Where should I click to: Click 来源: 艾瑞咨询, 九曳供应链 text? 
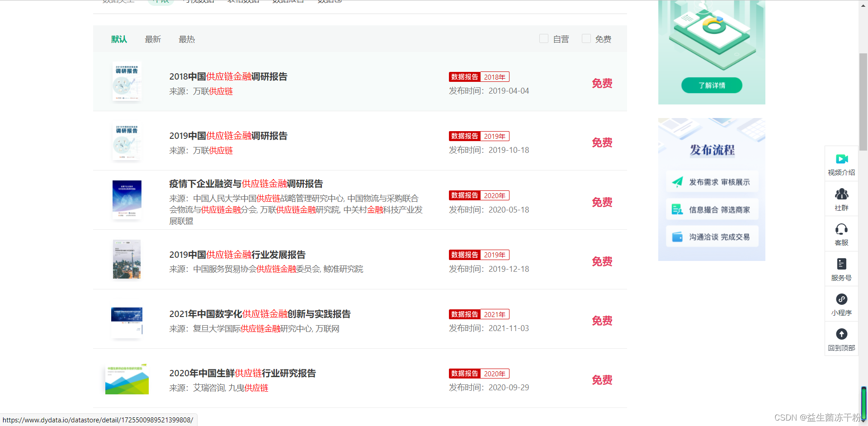219,388
